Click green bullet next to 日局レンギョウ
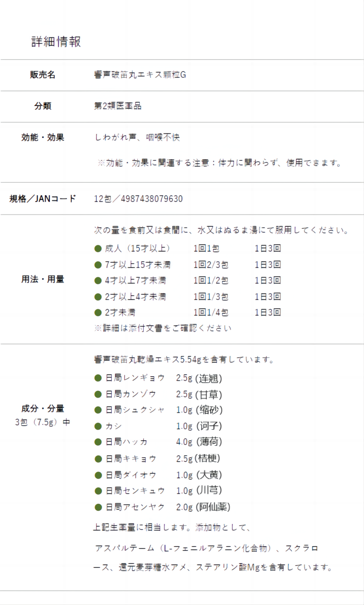Screen dimensions: 364x605 coord(98,378)
